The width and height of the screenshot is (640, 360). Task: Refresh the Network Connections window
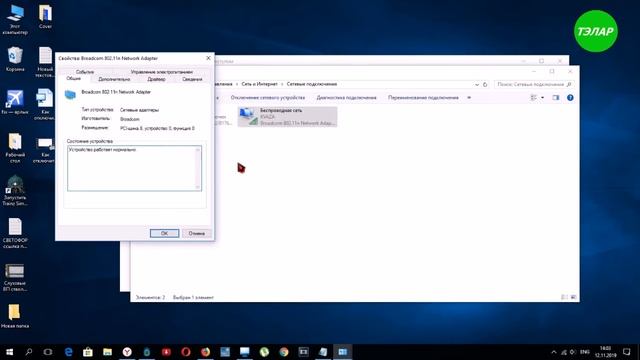(485, 84)
